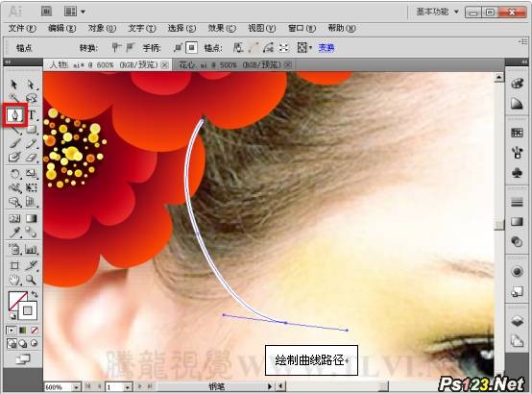Open the 基本功能 workspace switcher dropdown

tap(438, 12)
